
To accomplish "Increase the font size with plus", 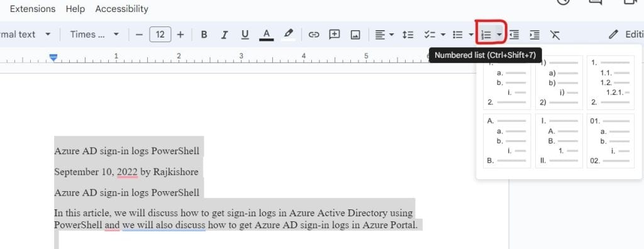I will pos(180,35).
